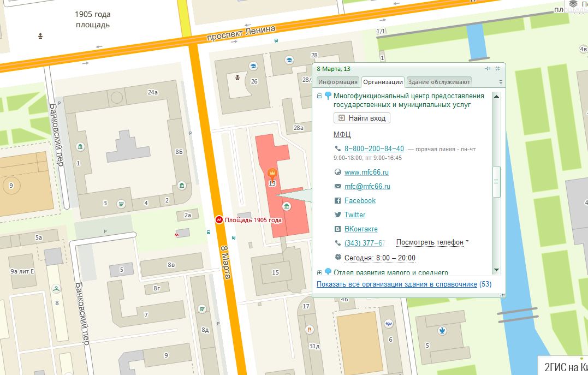Screen dimensions: 588x375
Task: Click the ВКонтакте logo icon in popup
Action: (337, 229)
